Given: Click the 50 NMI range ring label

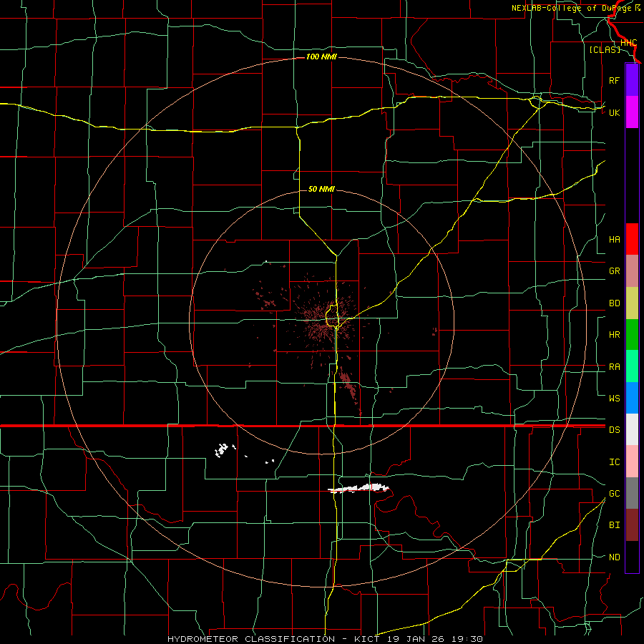Looking at the screenshot, I should pyautogui.click(x=321, y=189).
